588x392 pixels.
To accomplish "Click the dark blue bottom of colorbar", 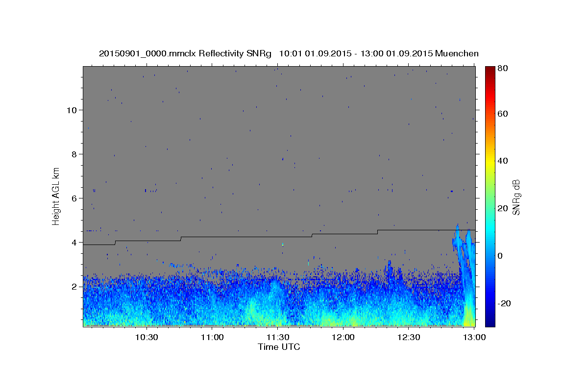I will [490, 321].
